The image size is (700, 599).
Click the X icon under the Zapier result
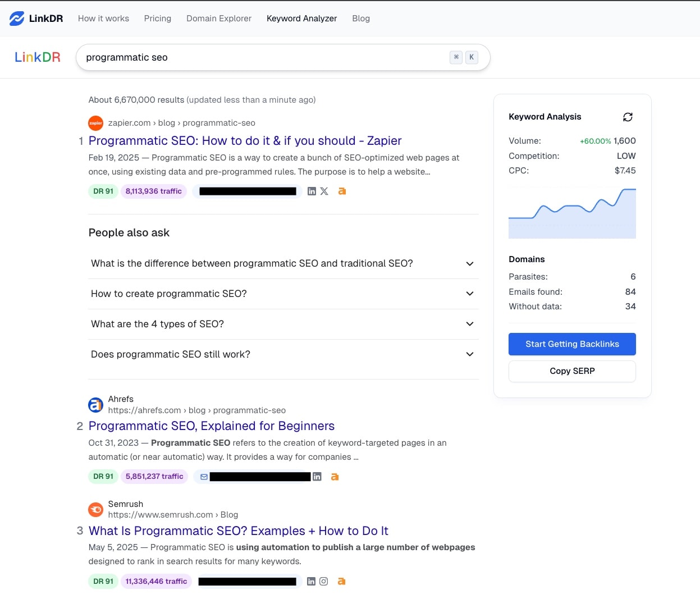324,191
